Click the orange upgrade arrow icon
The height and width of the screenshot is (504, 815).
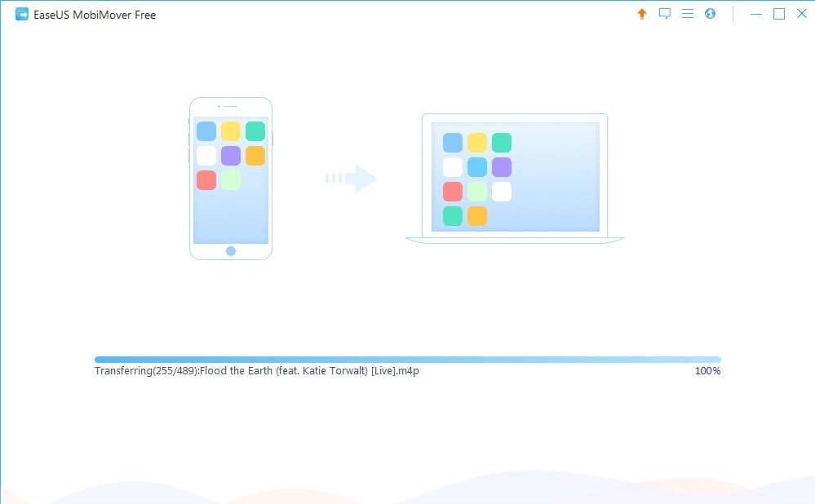pos(642,14)
